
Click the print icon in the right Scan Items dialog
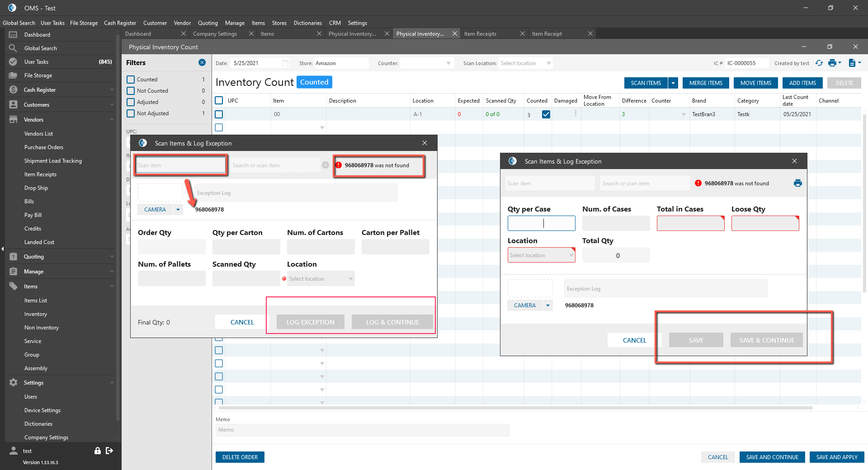tap(797, 183)
